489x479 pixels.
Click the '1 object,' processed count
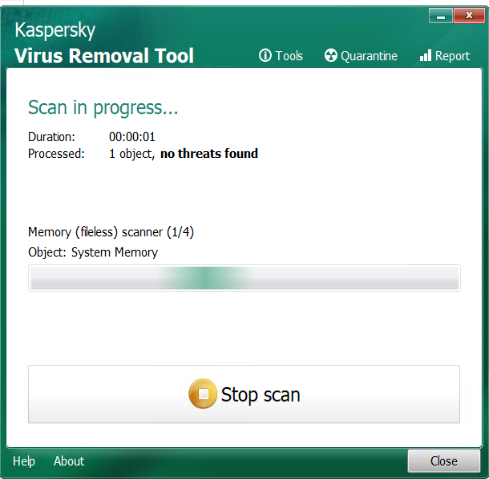tap(132, 154)
